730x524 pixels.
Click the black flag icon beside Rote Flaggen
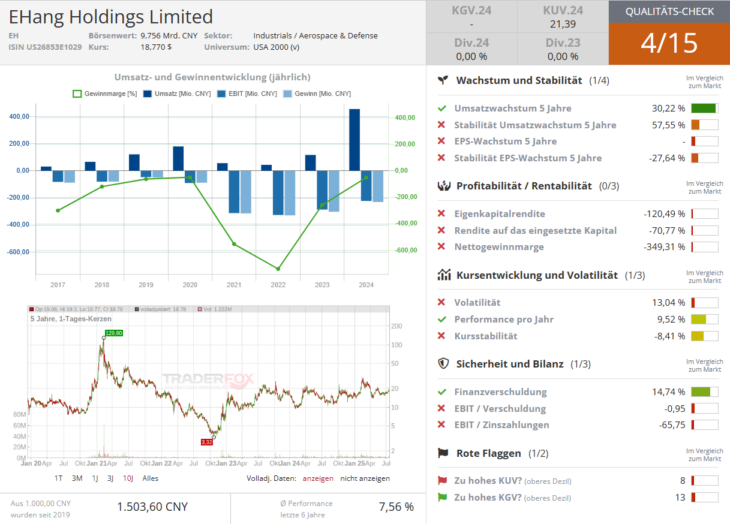(443, 453)
